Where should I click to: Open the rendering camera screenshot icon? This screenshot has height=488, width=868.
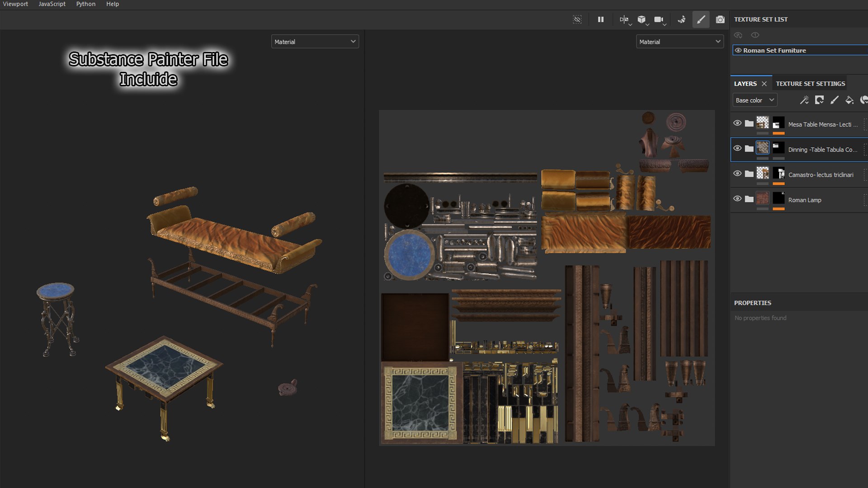720,19
